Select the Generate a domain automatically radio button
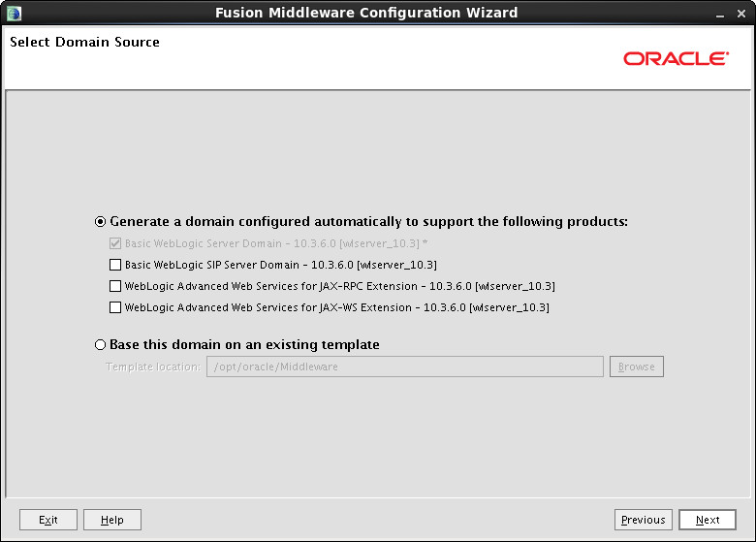The image size is (756, 542). (100, 222)
